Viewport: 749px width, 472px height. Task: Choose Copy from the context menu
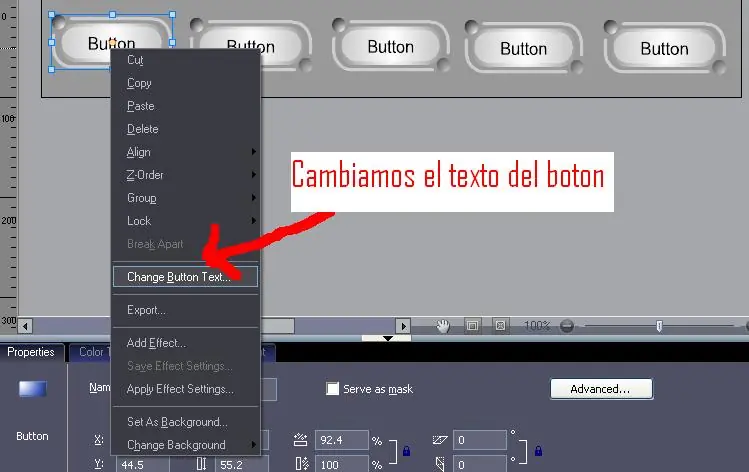(187, 83)
